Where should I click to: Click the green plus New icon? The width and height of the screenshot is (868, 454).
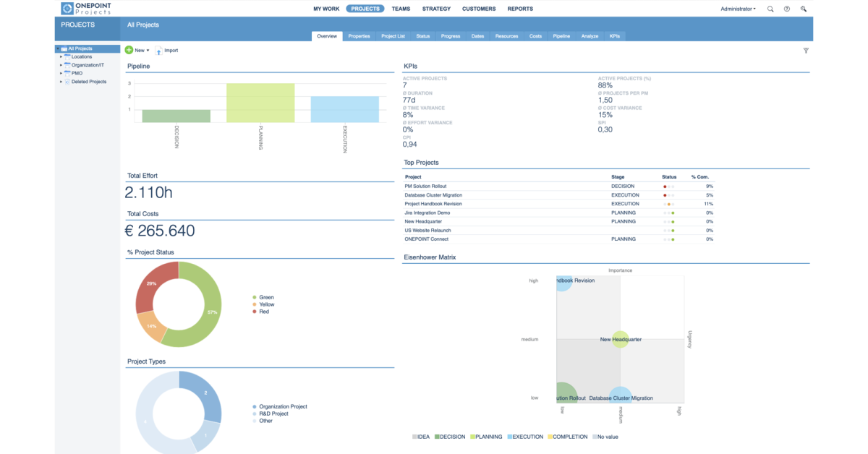tap(129, 50)
